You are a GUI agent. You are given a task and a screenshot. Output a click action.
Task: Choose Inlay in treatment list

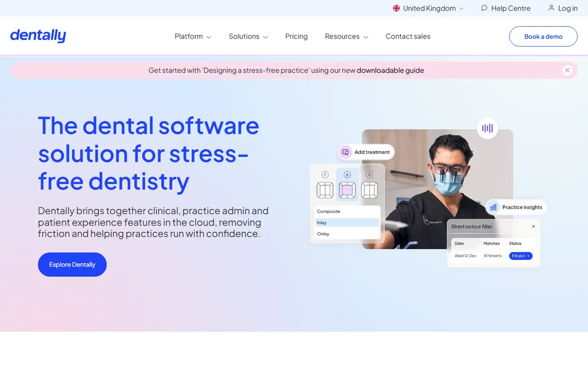click(347, 223)
